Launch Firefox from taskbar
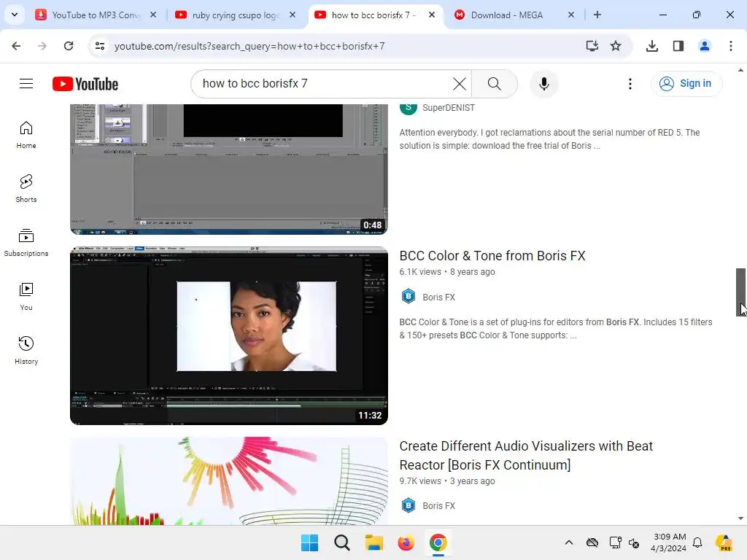The width and height of the screenshot is (747, 560). 406,542
